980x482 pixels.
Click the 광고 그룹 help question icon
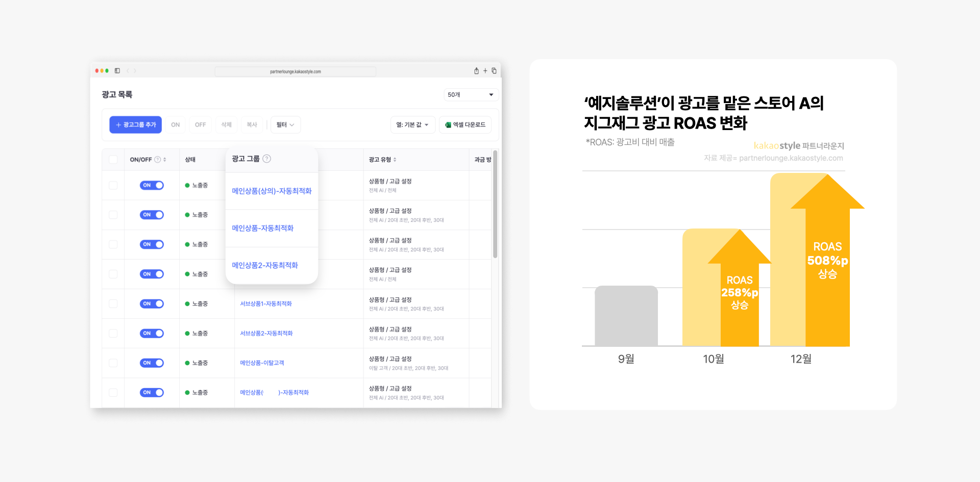[x=266, y=159]
